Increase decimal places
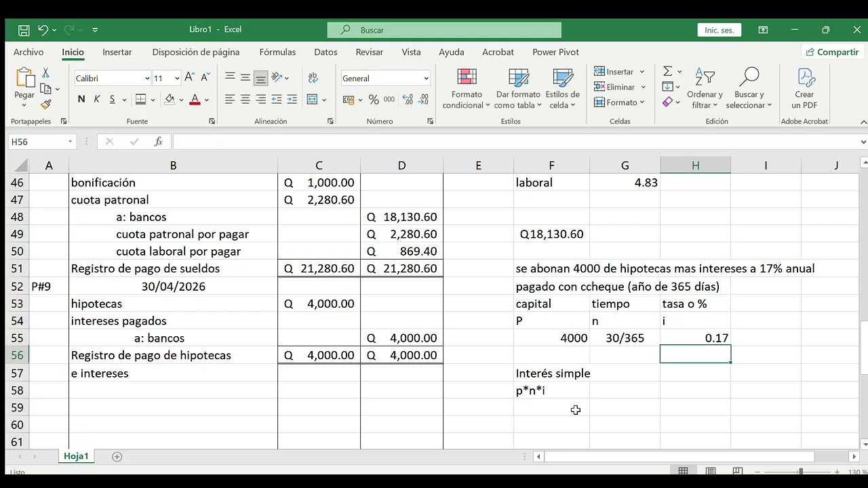 pos(408,100)
